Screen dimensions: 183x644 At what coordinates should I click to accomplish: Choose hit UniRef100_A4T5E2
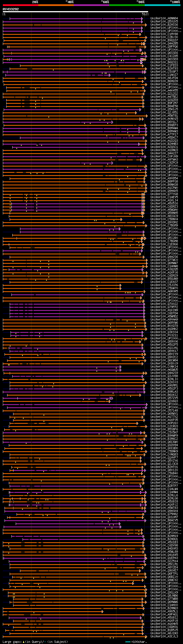(164, 97)
